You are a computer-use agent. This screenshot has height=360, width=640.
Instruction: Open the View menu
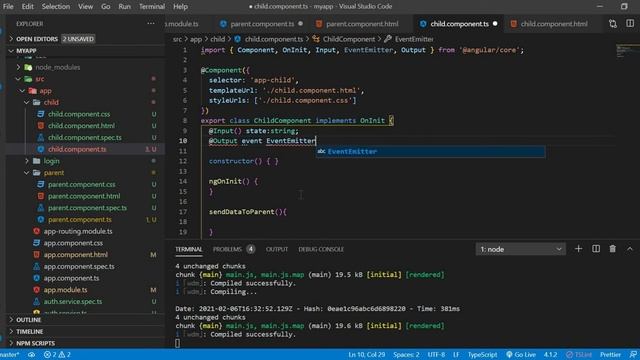(x=85, y=7)
